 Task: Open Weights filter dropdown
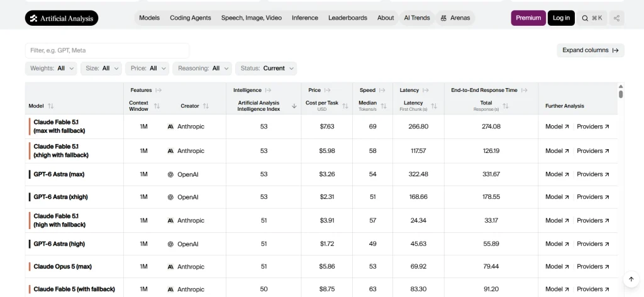click(x=51, y=68)
